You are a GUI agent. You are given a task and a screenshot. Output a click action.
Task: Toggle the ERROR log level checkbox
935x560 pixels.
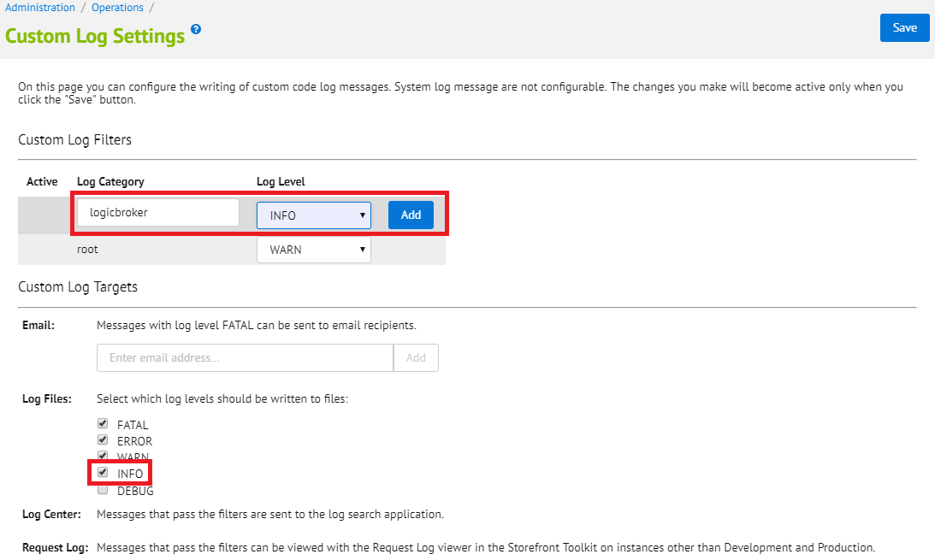pyautogui.click(x=103, y=440)
